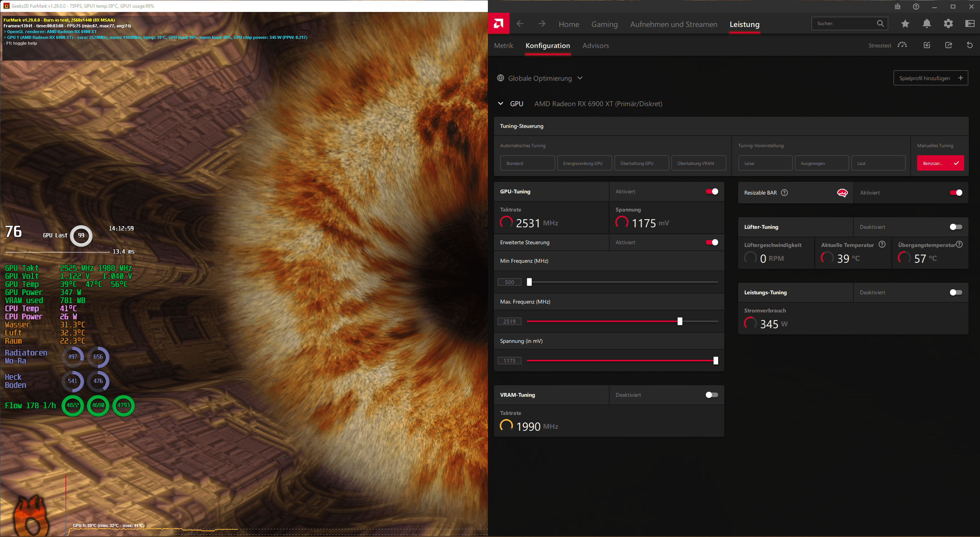Click the Max Frequenz value field 2519

pos(509,321)
